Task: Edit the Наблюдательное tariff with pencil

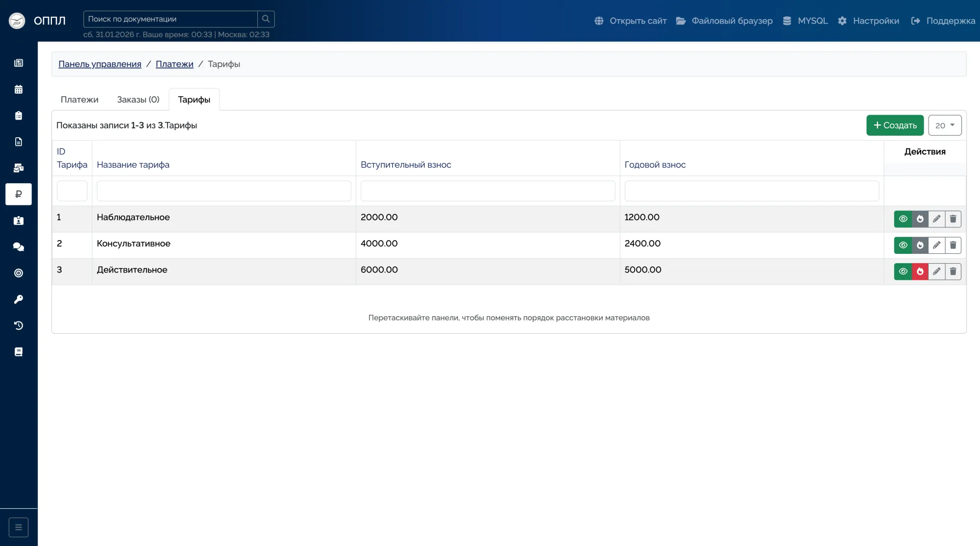Action: 936,219
